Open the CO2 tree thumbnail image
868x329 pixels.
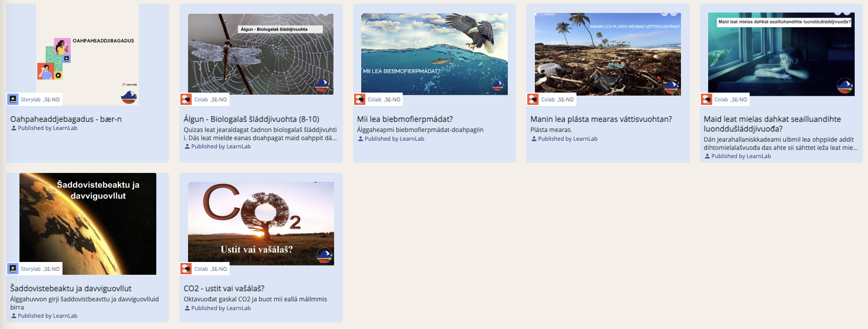point(260,223)
